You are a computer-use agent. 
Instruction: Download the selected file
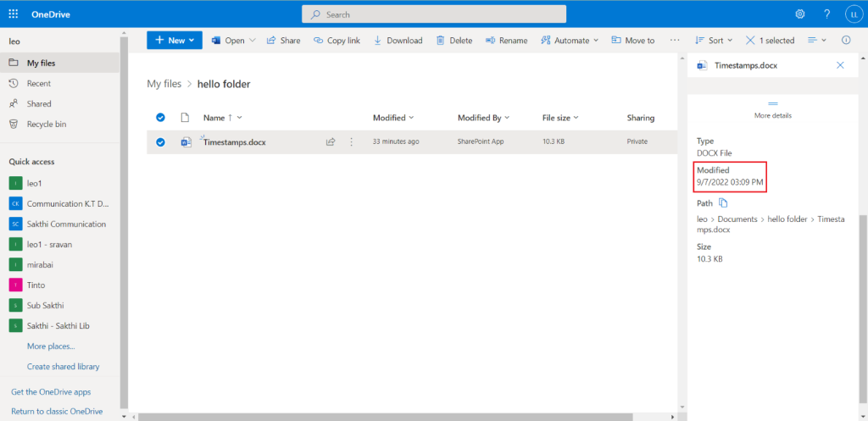[398, 41]
